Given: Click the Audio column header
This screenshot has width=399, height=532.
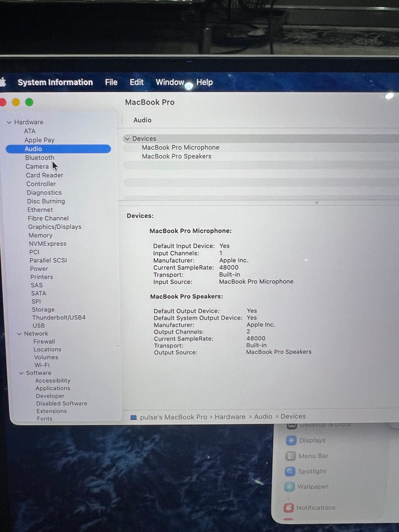Looking at the screenshot, I should tap(142, 120).
